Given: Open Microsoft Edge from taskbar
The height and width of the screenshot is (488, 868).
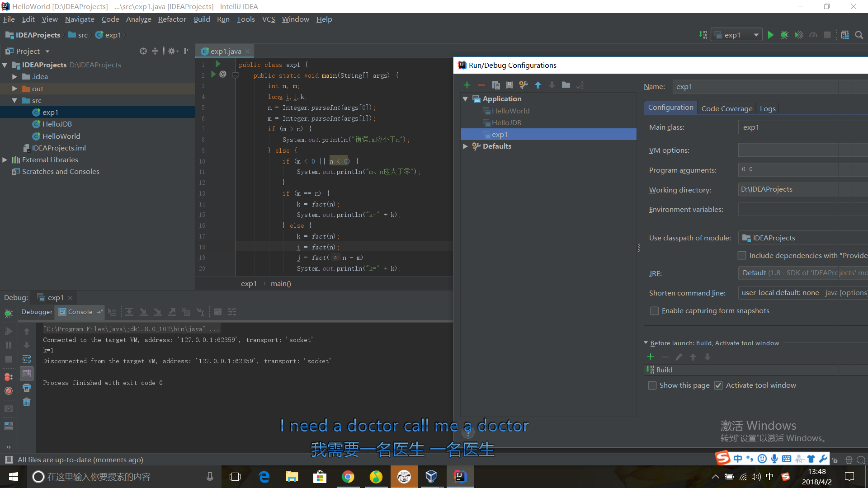Looking at the screenshot, I should point(264,477).
